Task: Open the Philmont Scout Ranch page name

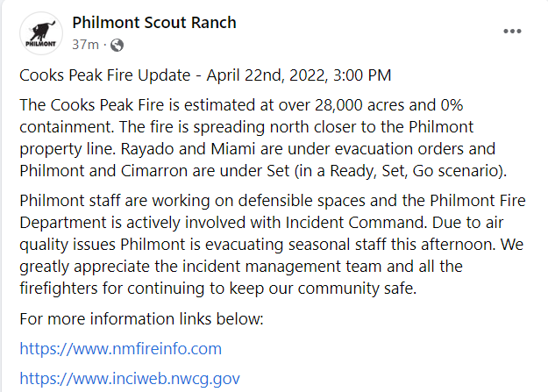Action: coord(154,23)
